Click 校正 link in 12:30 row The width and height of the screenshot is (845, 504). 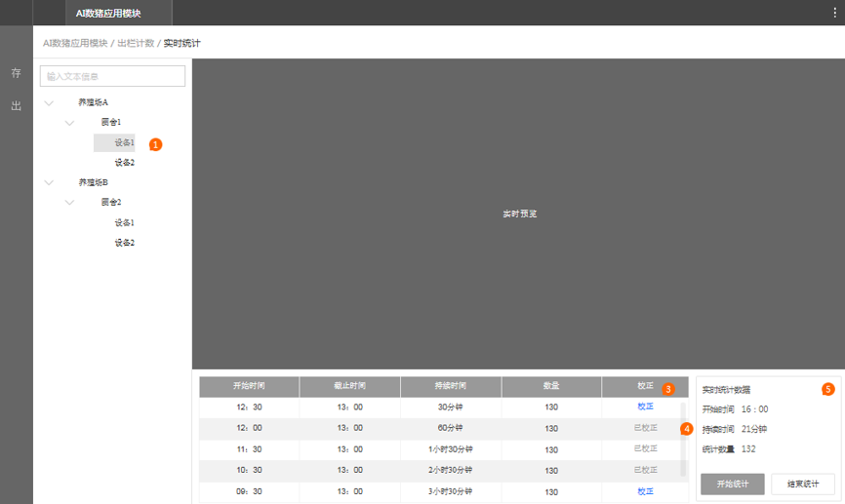point(645,407)
